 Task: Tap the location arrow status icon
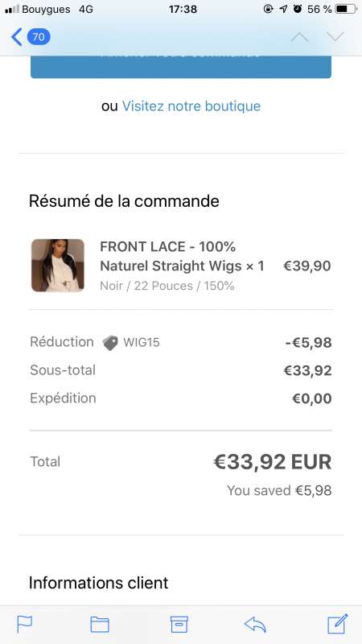coord(283,9)
